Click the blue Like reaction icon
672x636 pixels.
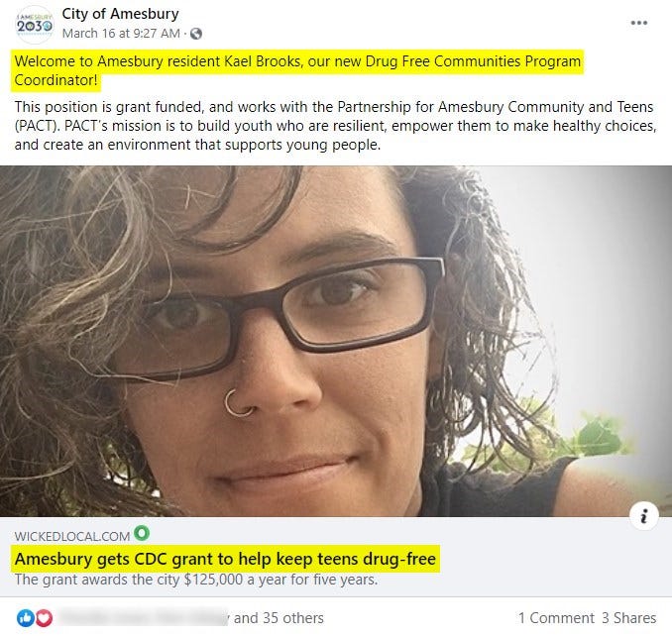pos(26,618)
